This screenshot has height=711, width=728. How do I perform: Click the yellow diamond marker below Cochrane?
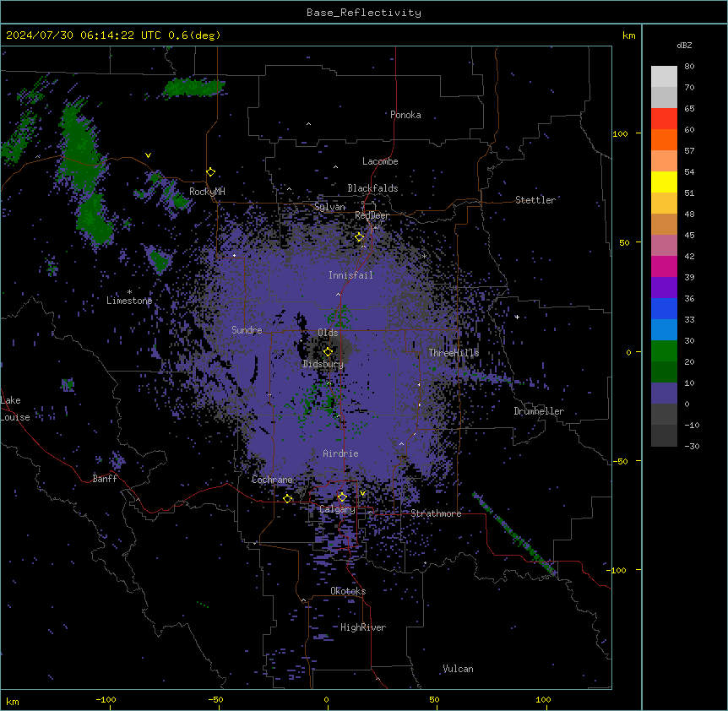pos(287,499)
